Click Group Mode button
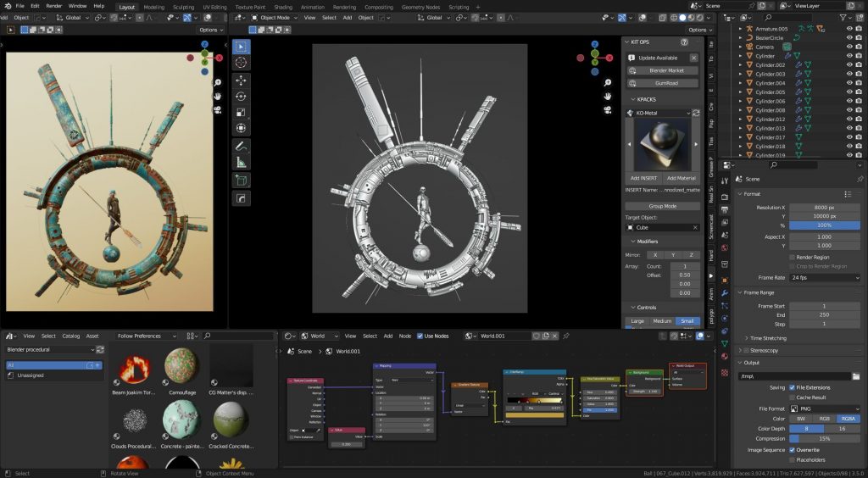 click(x=663, y=206)
